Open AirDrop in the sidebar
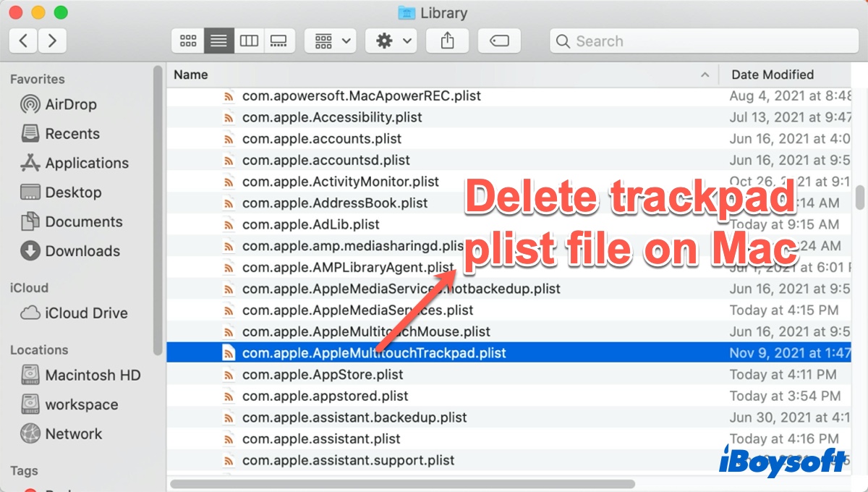 70,104
